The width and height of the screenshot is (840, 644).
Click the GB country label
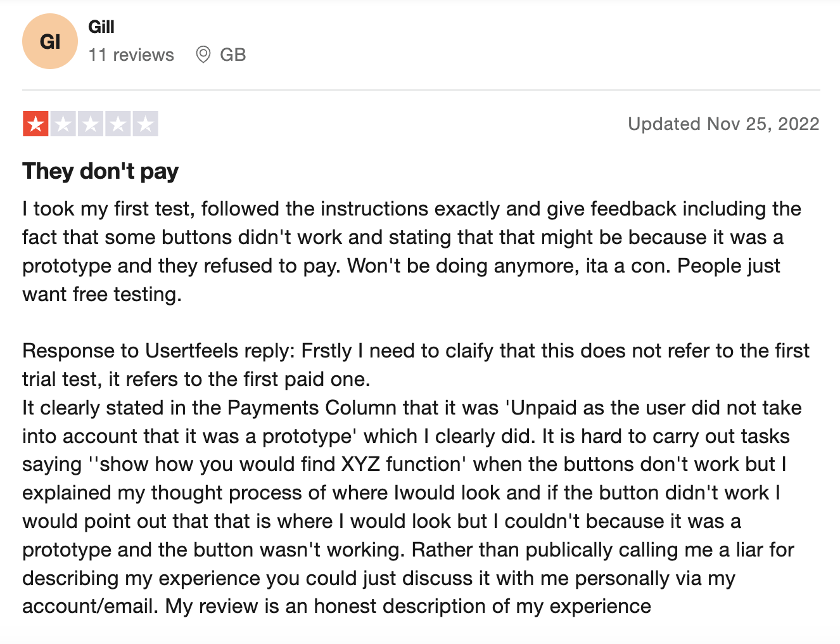[x=232, y=55]
